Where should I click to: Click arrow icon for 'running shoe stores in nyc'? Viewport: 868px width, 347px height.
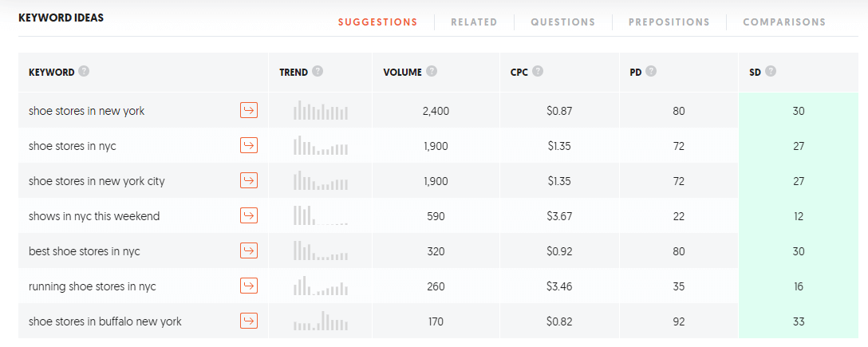point(249,286)
